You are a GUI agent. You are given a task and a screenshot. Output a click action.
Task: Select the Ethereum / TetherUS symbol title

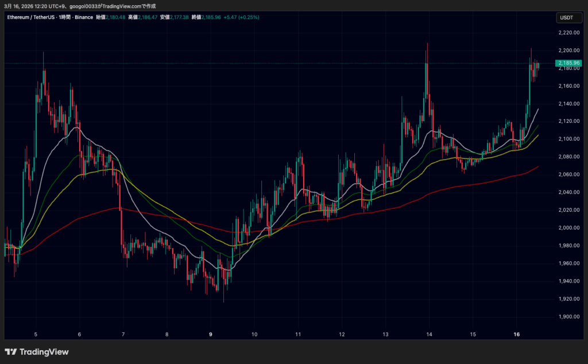pos(30,17)
